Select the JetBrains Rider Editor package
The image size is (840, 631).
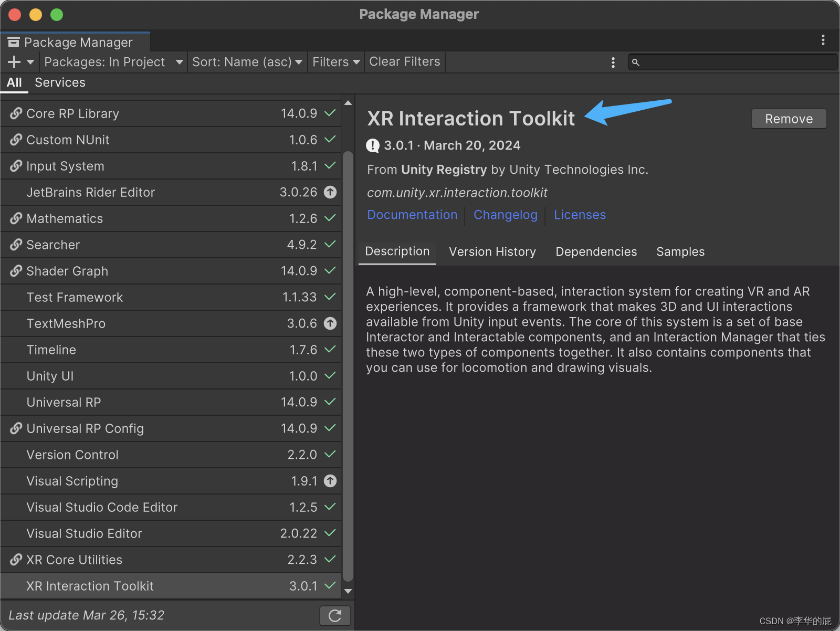(171, 192)
